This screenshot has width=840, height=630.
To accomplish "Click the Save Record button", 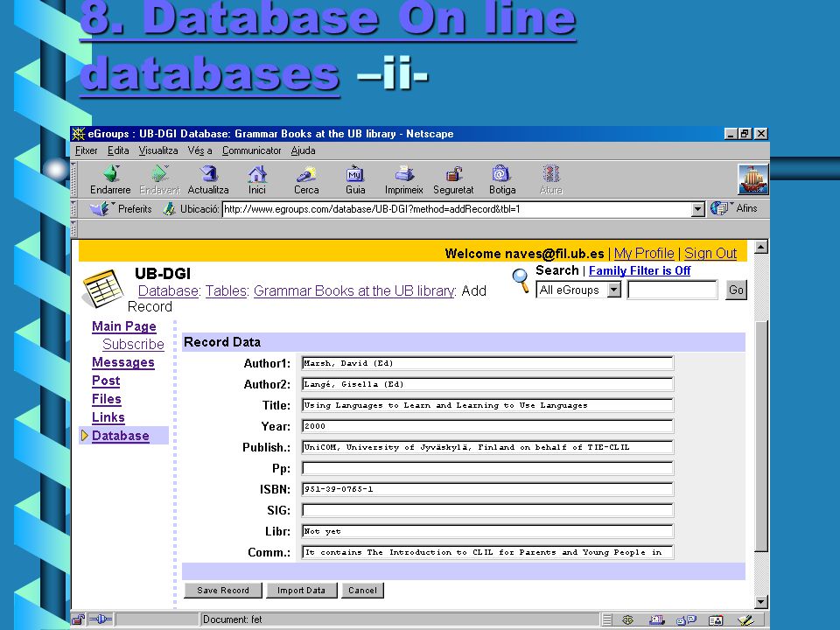I will tap(223, 591).
